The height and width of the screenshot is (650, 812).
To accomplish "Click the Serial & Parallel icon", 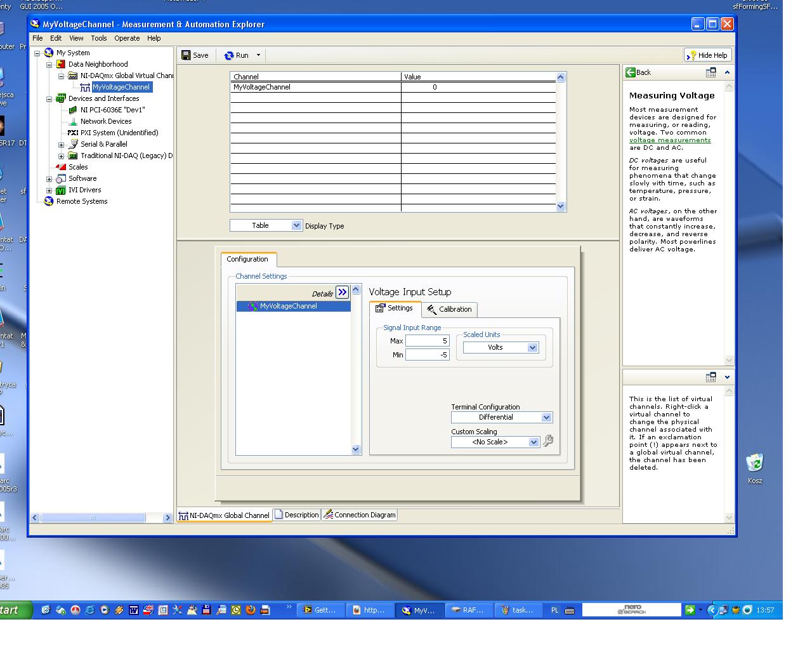I will coord(73,144).
